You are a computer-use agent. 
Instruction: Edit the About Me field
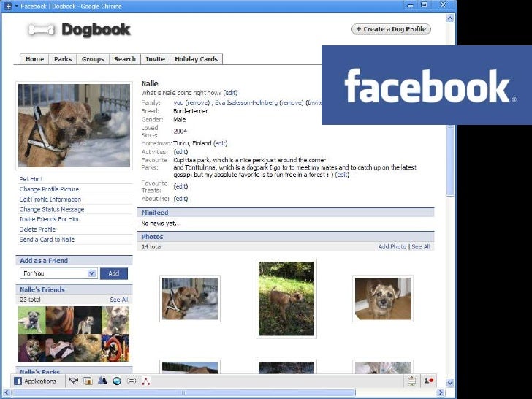(x=180, y=199)
